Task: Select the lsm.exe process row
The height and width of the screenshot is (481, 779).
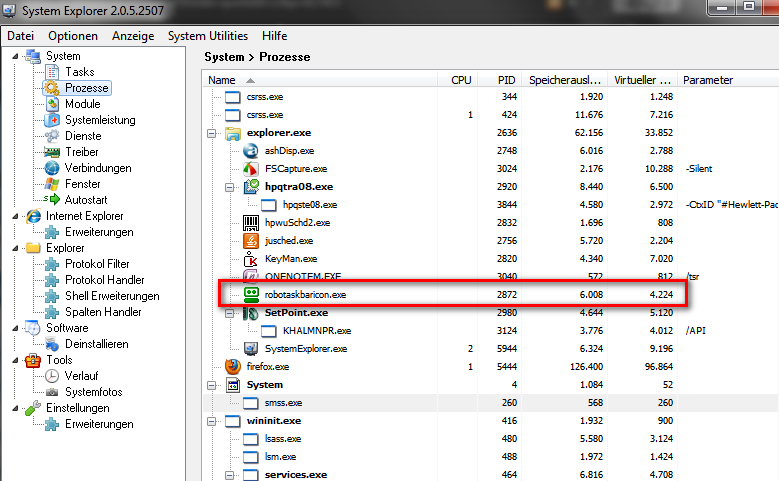Action: tap(491, 457)
